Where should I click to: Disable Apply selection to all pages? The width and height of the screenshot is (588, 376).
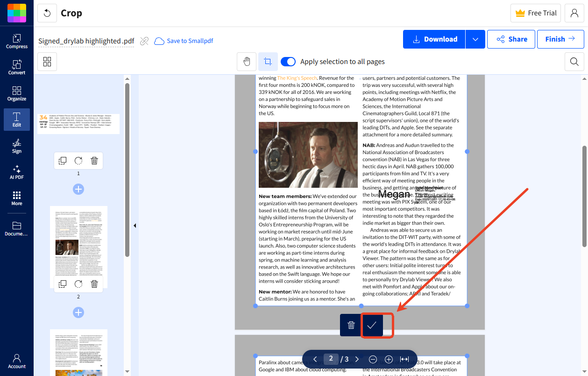click(x=288, y=61)
